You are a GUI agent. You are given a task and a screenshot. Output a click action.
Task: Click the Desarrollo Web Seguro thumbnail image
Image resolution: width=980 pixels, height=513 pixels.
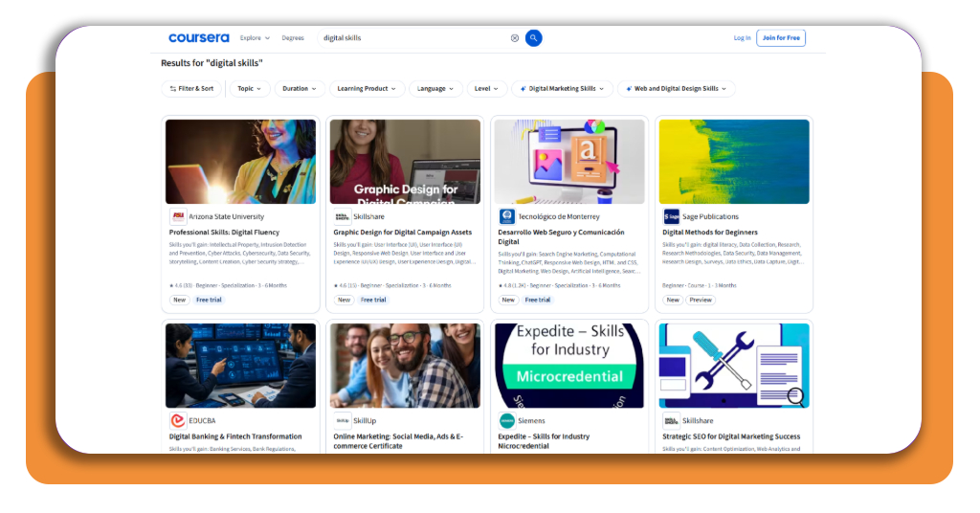[569, 162]
